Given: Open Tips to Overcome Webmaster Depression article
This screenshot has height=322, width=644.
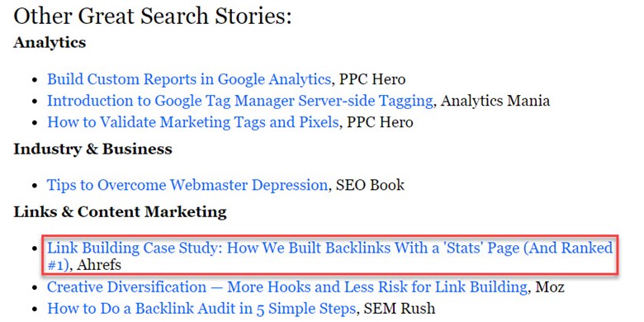Looking at the screenshot, I should tap(187, 185).
